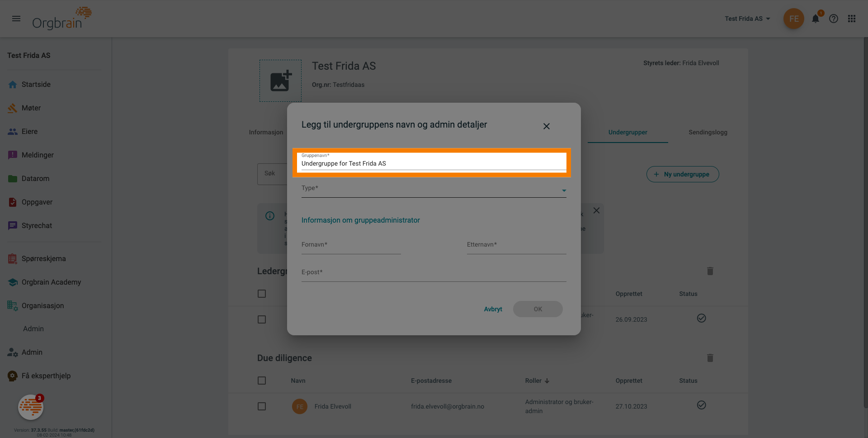Switch to the Informasjon tab
This screenshot has width=868, height=438.
point(266,133)
